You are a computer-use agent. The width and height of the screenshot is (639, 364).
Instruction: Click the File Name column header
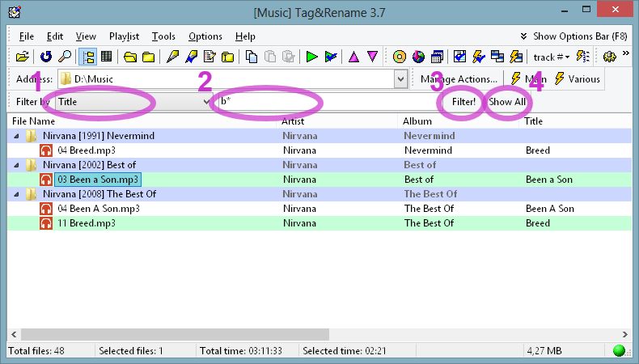pos(142,121)
